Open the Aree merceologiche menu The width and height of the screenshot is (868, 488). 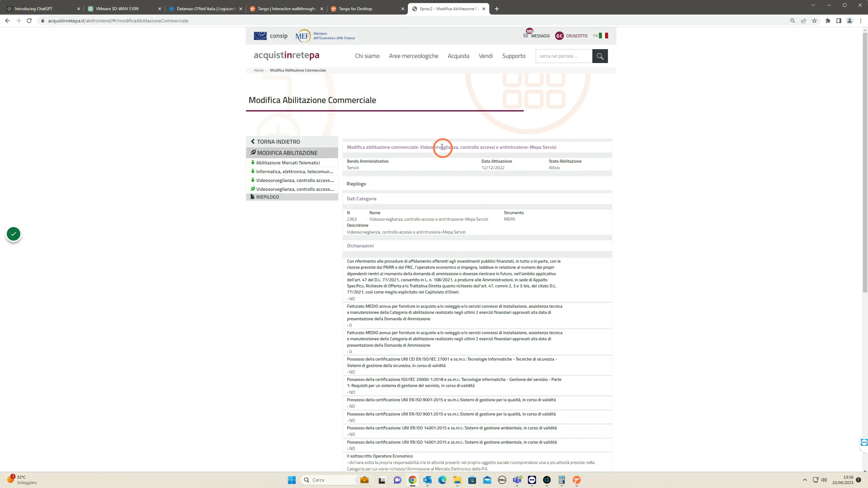[414, 56]
